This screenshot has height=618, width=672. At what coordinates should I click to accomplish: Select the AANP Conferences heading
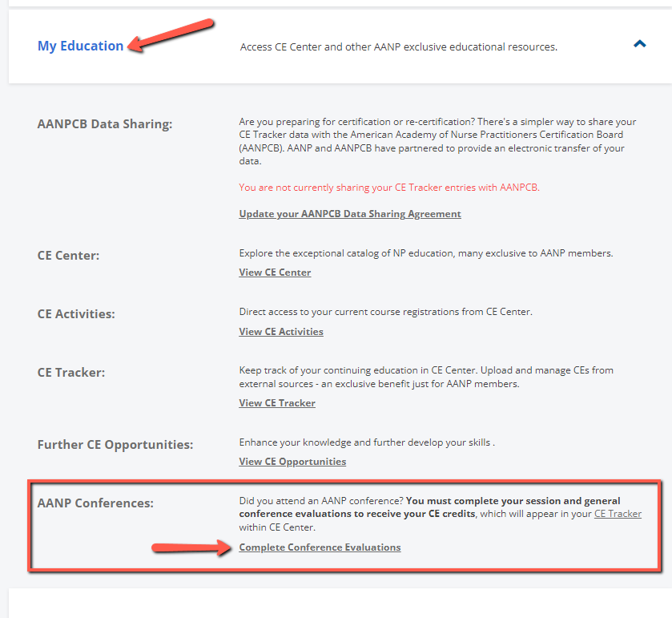point(95,503)
